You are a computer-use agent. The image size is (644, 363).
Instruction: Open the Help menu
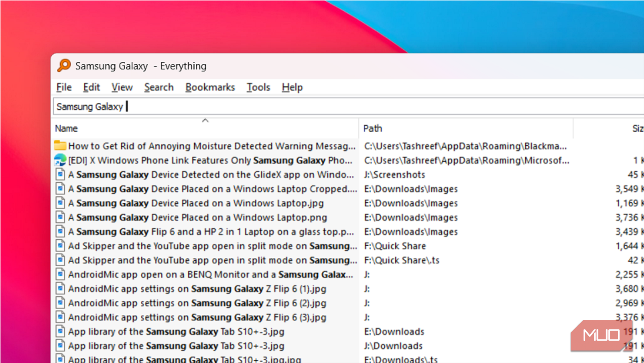(x=292, y=87)
